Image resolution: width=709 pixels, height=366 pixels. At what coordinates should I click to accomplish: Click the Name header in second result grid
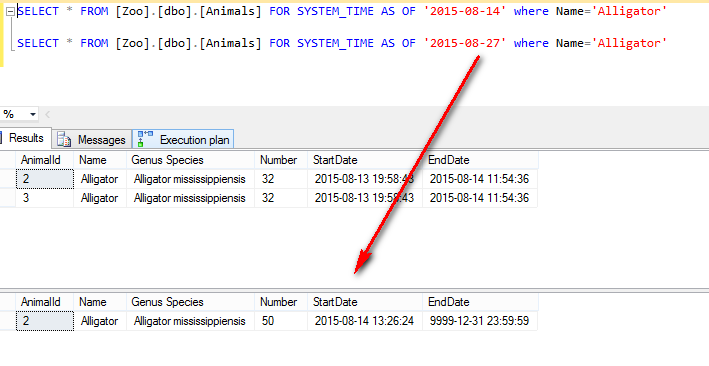tap(100, 302)
